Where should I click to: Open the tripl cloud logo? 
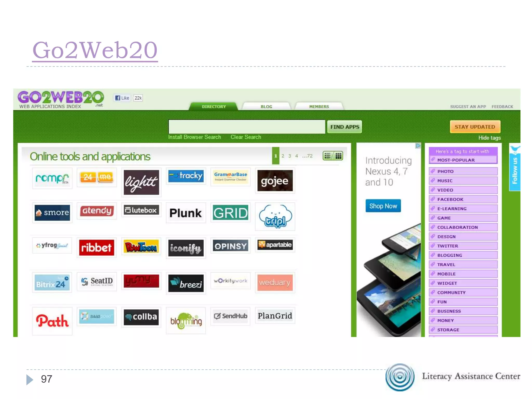coord(275,216)
